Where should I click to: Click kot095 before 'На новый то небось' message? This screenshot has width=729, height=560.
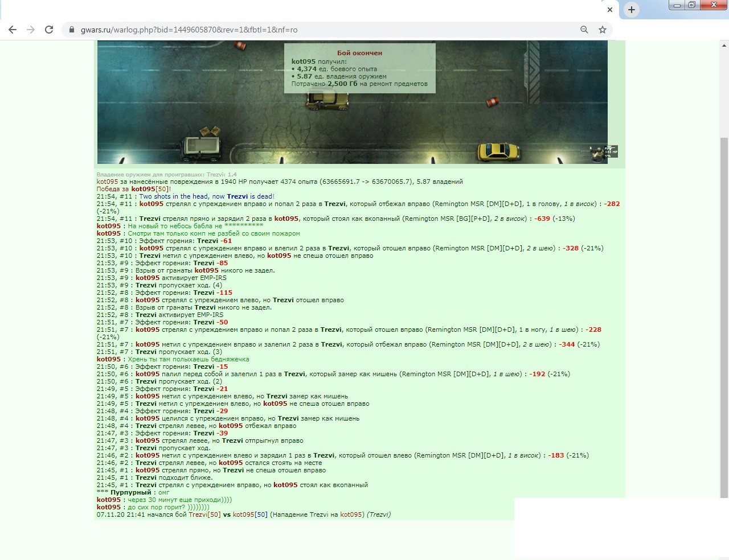pyautogui.click(x=109, y=227)
